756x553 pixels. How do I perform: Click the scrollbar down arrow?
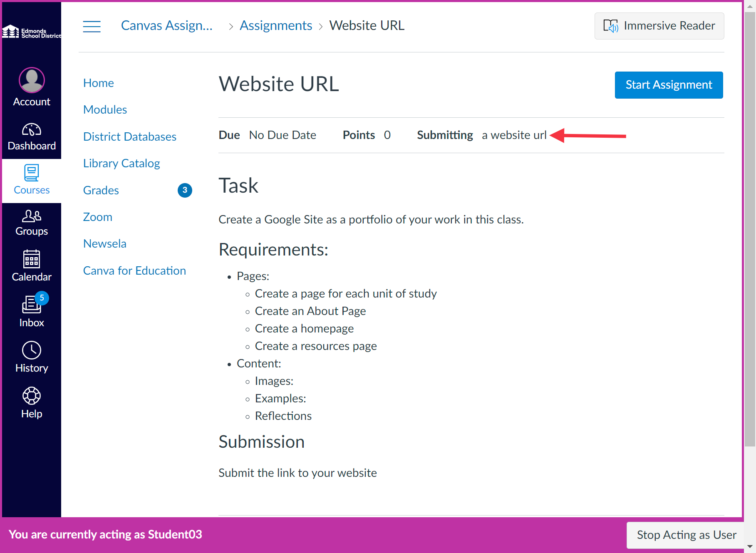click(x=750, y=547)
